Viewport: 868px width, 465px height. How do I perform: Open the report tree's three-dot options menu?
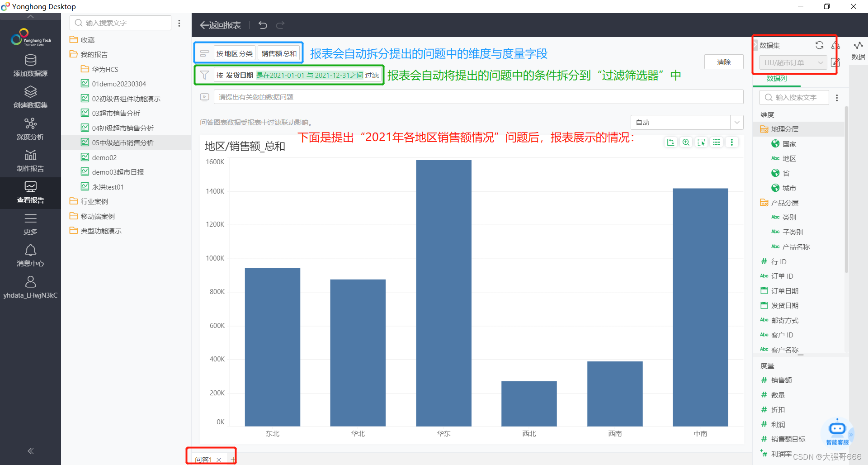click(x=179, y=23)
